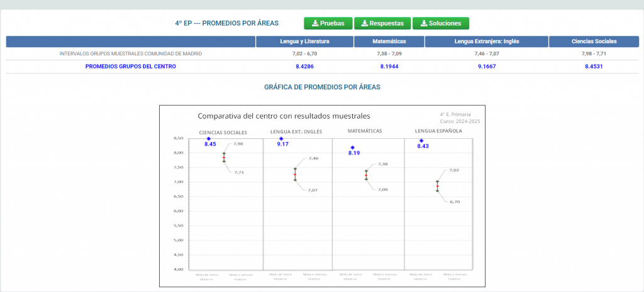Click the download icon in Pruebas
Image resolution: width=644 pixels, height=292 pixels.
316,23
